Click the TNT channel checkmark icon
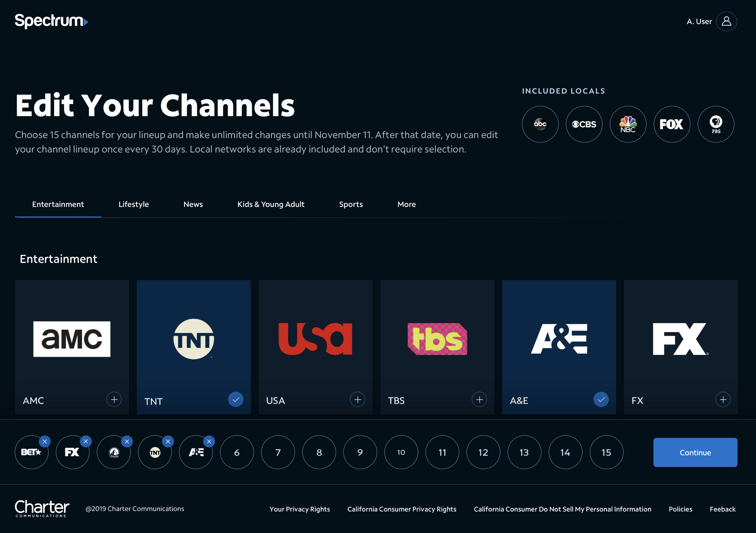Viewport: 756px width, 533px height. click(236, 399)
